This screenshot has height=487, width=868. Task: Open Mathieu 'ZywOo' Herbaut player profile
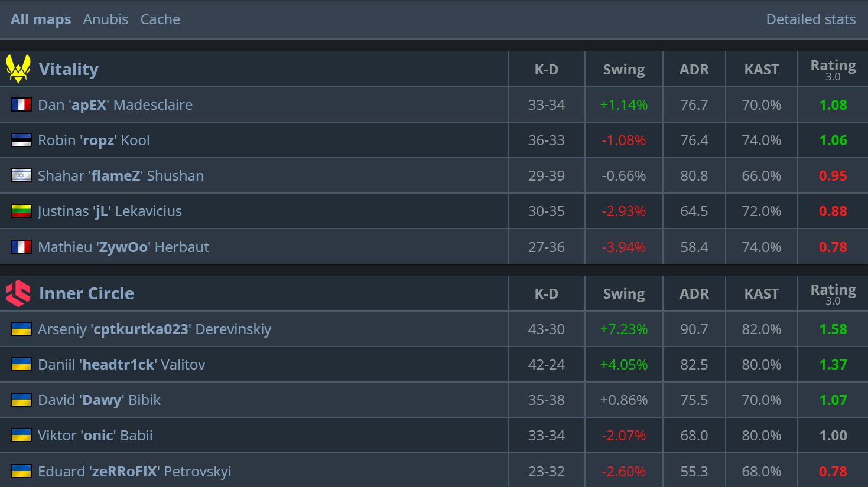coord(123,247)
